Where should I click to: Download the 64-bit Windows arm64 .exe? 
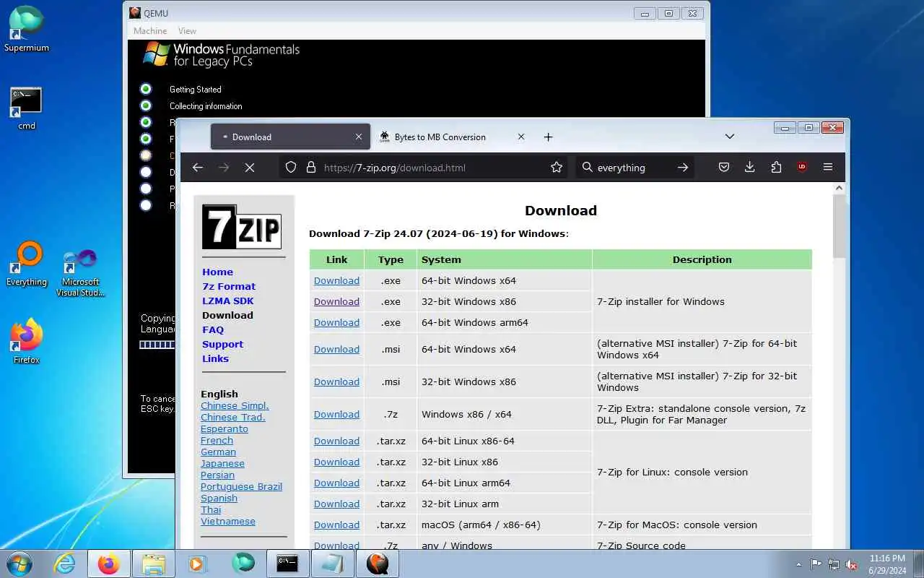coord(336,322)
